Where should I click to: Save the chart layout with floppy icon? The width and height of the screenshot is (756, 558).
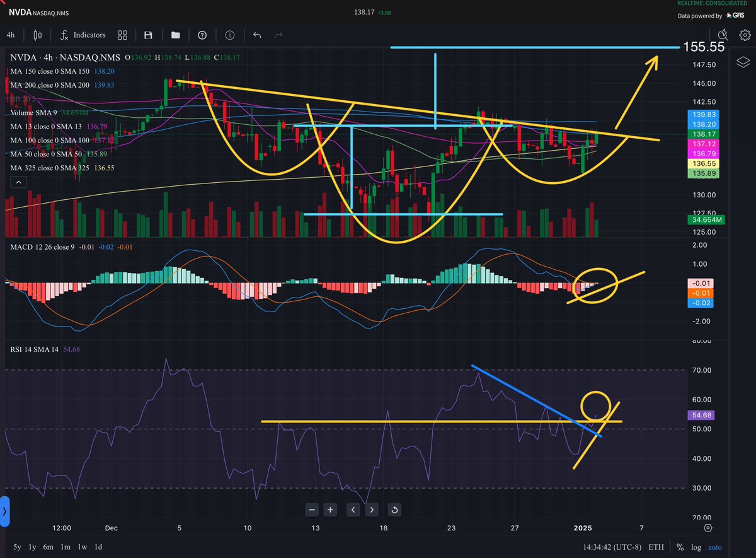point(148,35)
